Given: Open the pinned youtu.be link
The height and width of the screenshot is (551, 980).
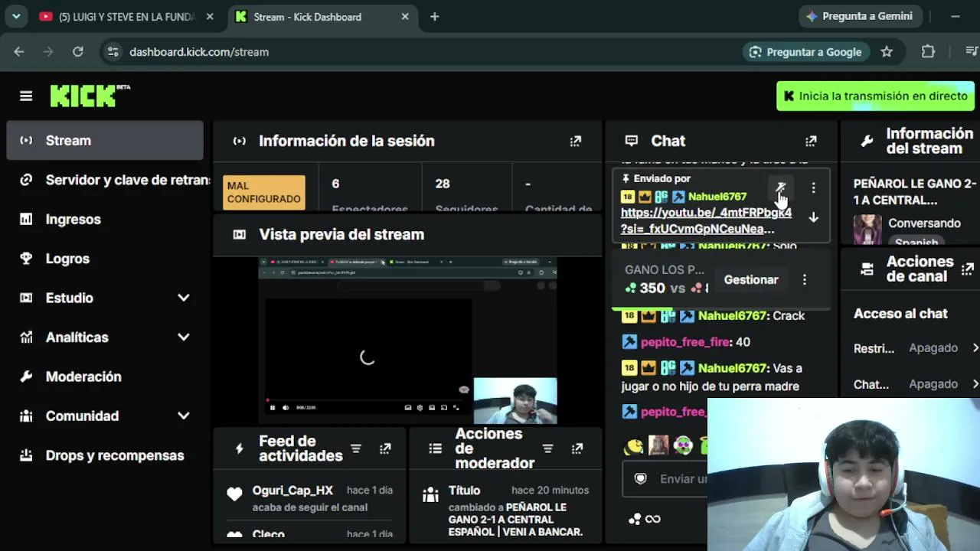Looking at the screenshot, I should (x=706, y=220).
